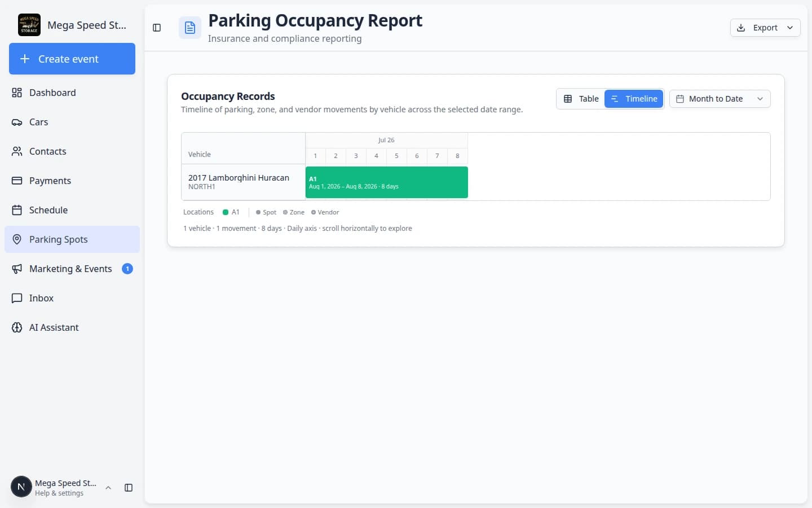Click the calendar icon in date range selector

tap(680, 99)
